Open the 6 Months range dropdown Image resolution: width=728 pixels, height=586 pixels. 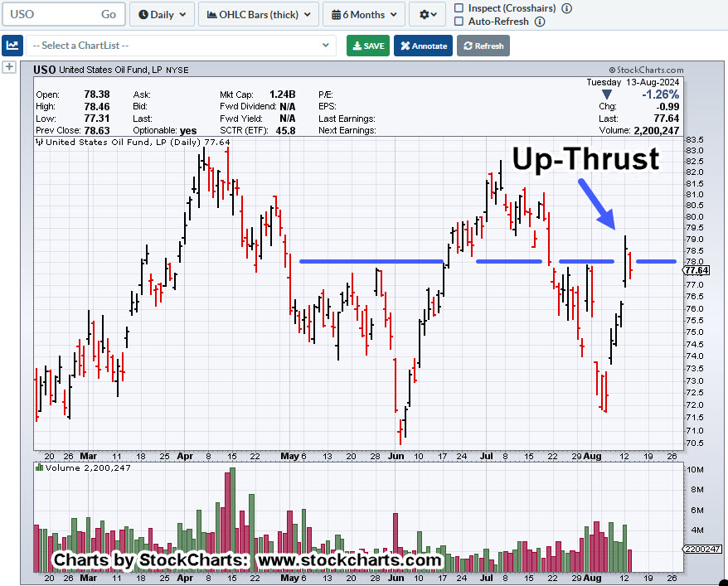(364, 14)
